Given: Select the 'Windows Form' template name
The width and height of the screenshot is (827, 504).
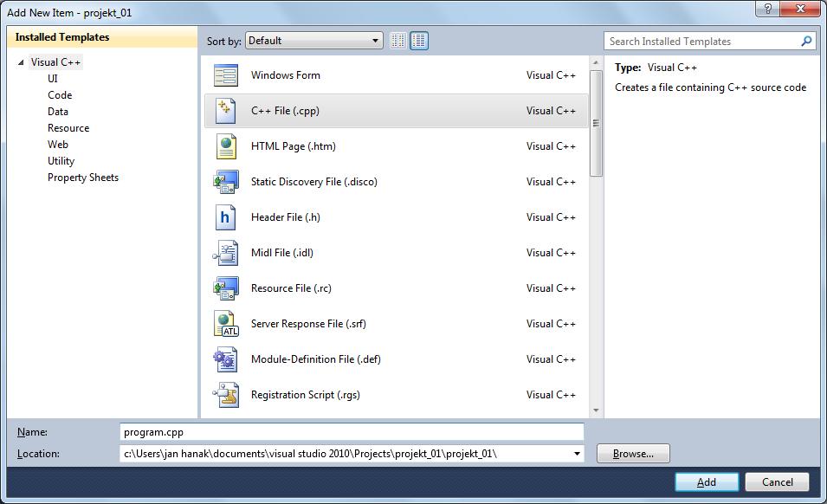Looking at the screenshot, I should click(285, 75).
